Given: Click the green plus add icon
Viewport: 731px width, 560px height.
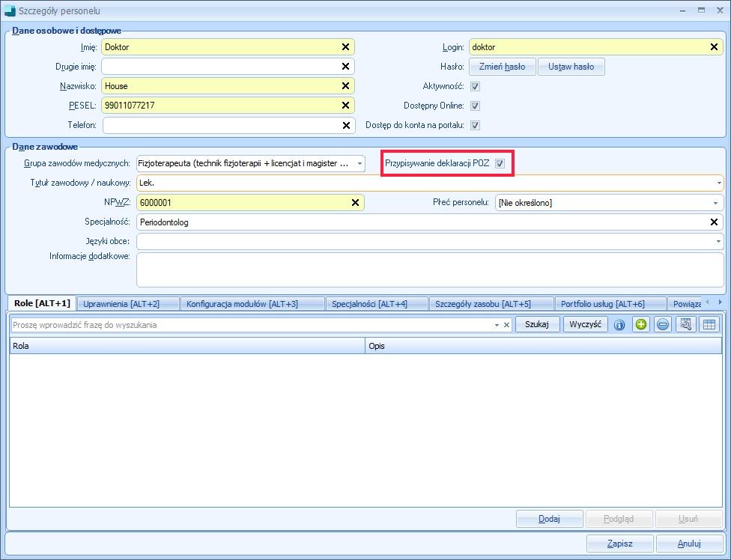Looking at the screenshot, I should [x=641, y=324].
